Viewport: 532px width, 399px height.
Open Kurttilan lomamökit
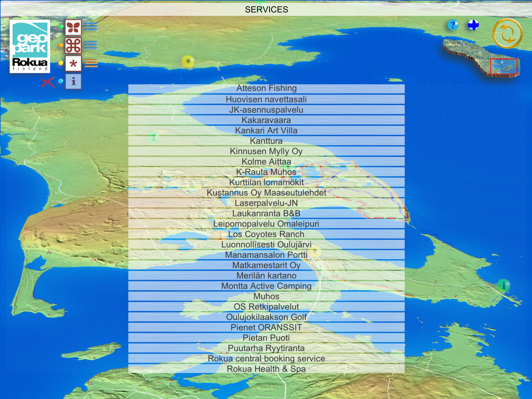(266, 182)
